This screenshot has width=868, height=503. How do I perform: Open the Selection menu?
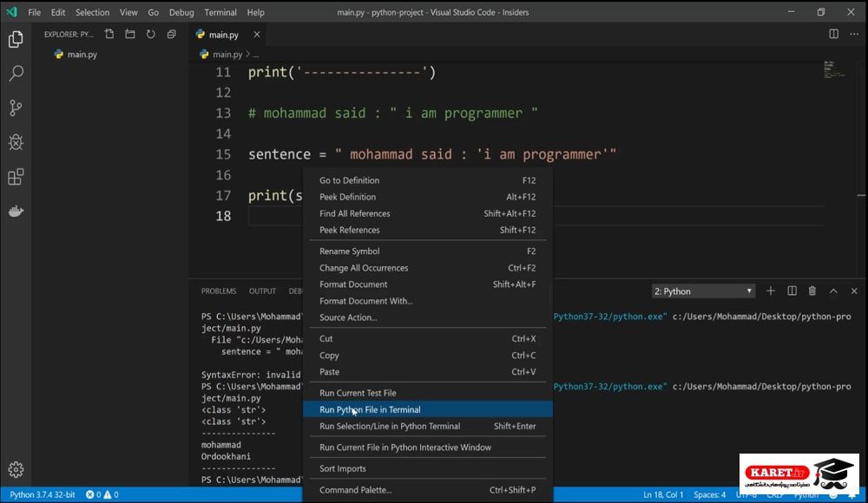(x=93, y=12)
